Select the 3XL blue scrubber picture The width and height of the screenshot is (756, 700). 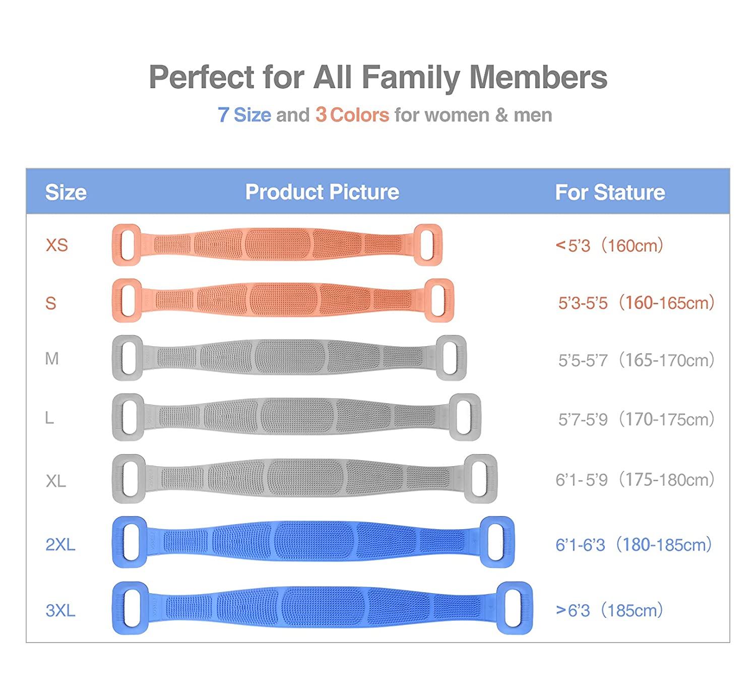pyautogui.click(x=322, y=608)
